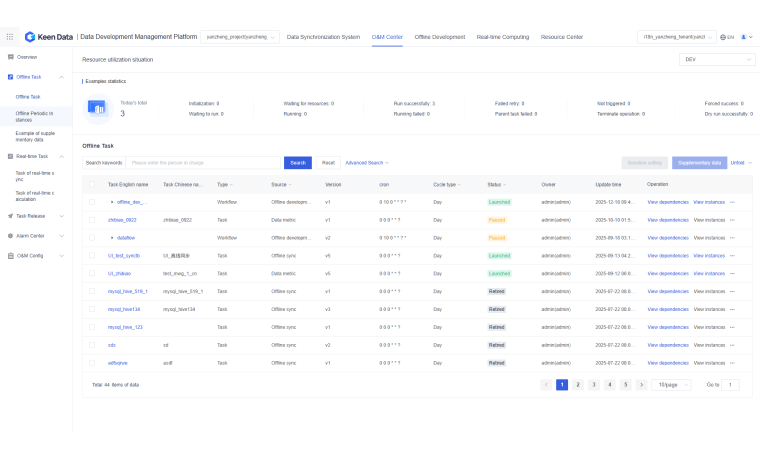Click the search keywords input field
The height and width of the screenshot is (460, 760).
(x=205, y=162)
